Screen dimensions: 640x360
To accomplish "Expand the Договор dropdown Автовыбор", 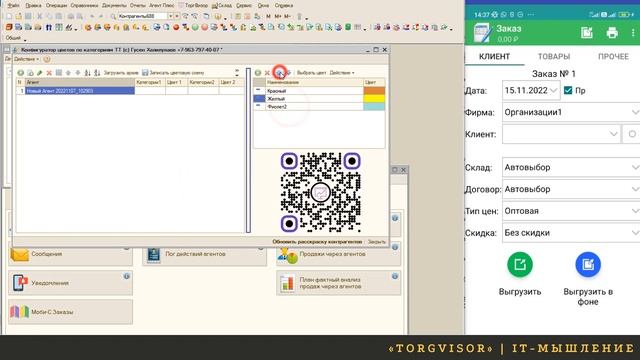I will (571, 189).
